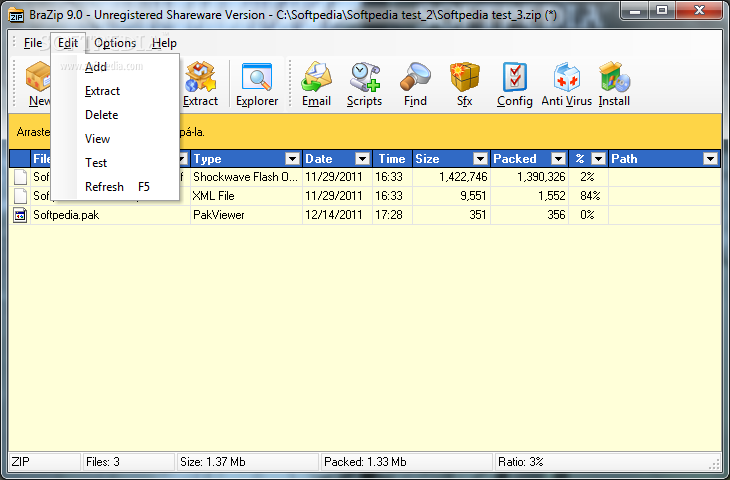Choose View from the Edit menu

[x=115, y=139]
